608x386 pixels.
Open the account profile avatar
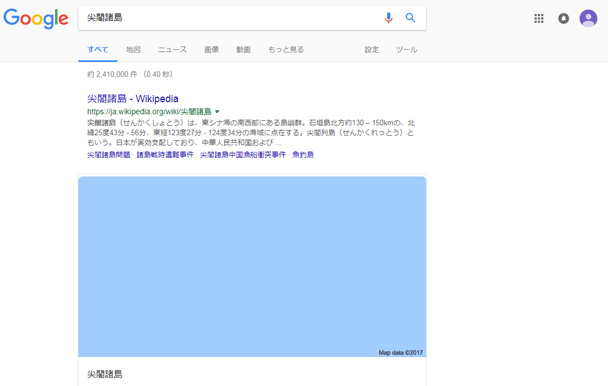(588, 18)
